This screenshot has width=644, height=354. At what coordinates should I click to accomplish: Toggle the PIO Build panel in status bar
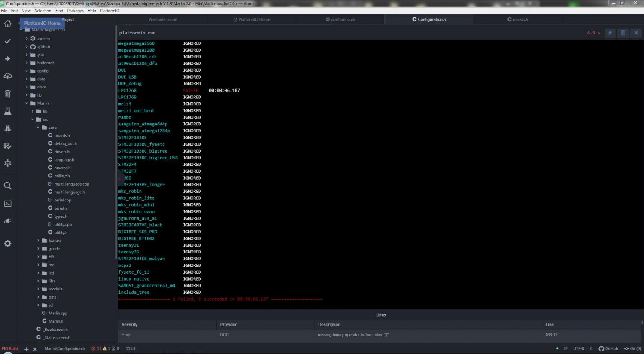click(x=10, y=348)
